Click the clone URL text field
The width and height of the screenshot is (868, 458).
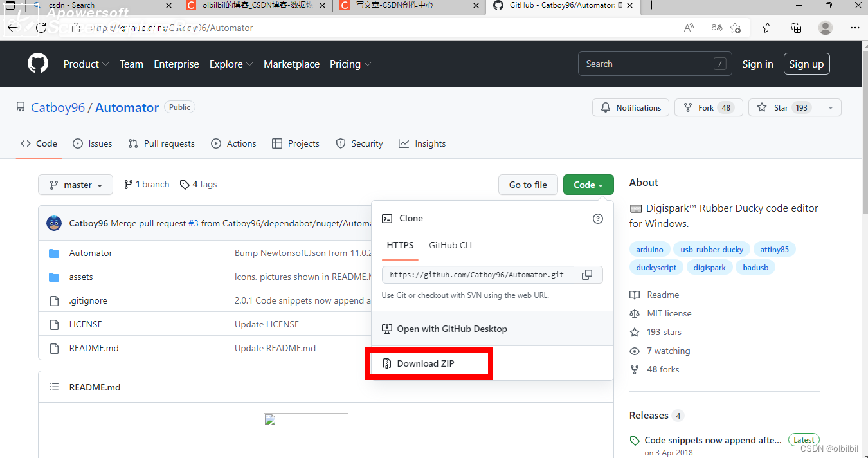pyautogui.click(x=477, y=275)
